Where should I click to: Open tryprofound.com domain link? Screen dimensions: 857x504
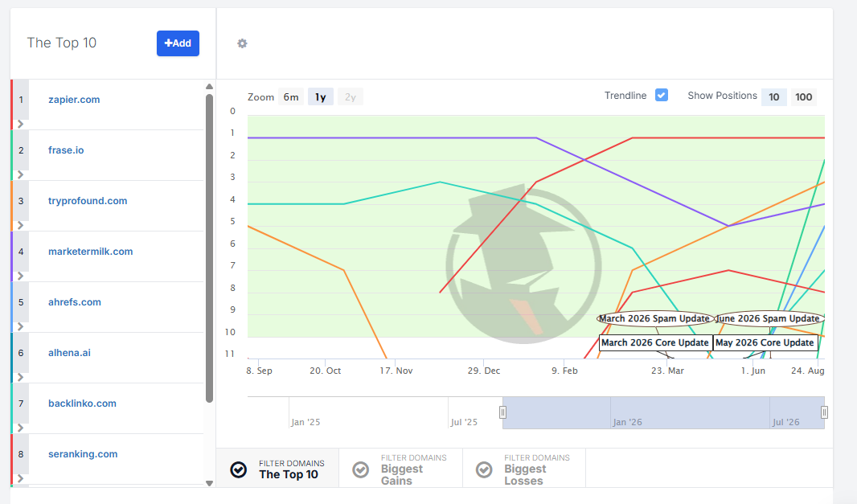(88, 201)
